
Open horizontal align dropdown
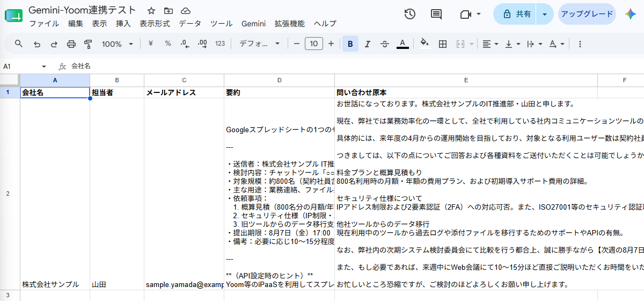pos(490,44)
